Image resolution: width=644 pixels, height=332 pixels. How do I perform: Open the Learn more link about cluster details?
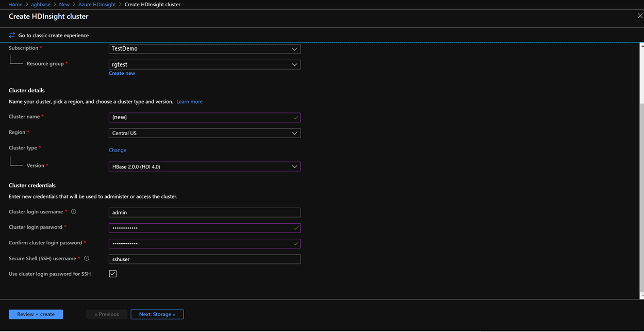click(x=189, y=101)
